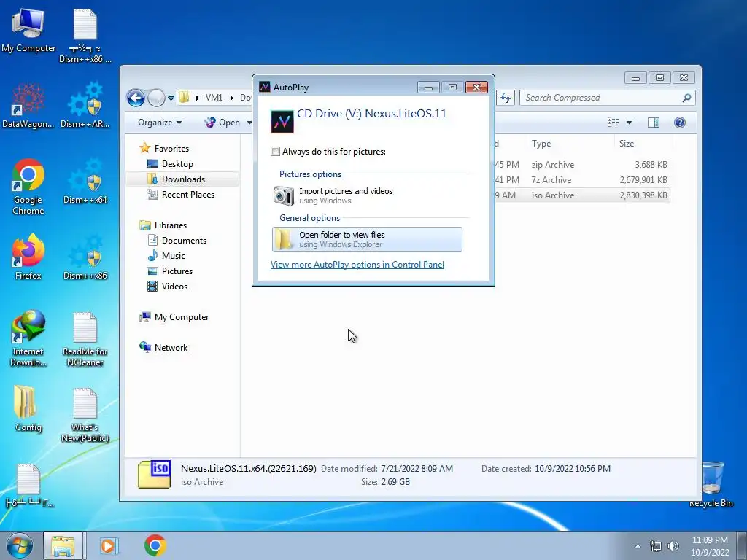Click Explorer forward navigation button
The width and height of the screenshot is (747, 560).
tap(156, 98)
